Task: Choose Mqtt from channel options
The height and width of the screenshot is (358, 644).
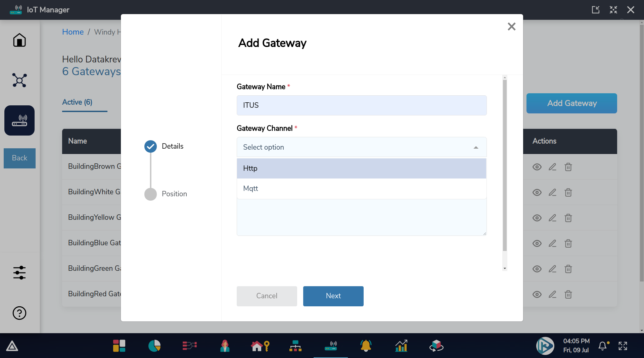Action: point(361,189)
